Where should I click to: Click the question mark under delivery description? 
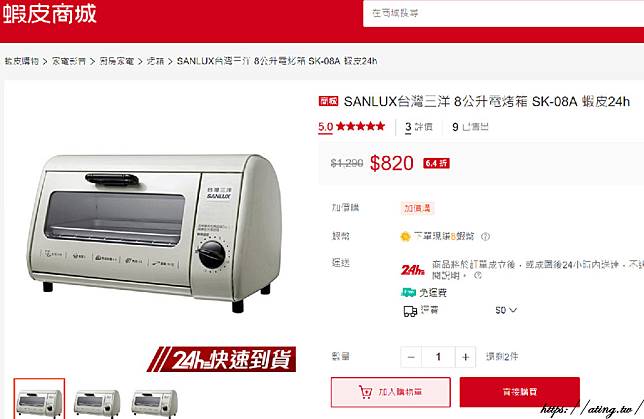tap(478, 276)
